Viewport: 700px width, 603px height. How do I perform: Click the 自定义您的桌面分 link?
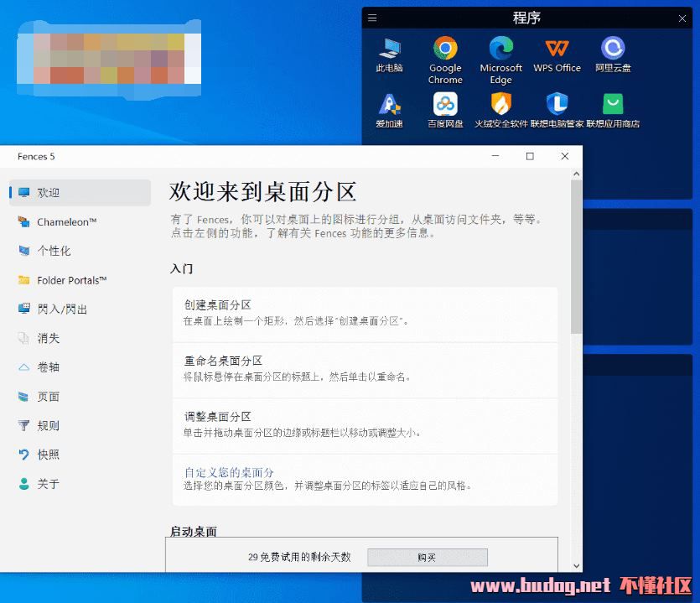(x=229, y=472)
